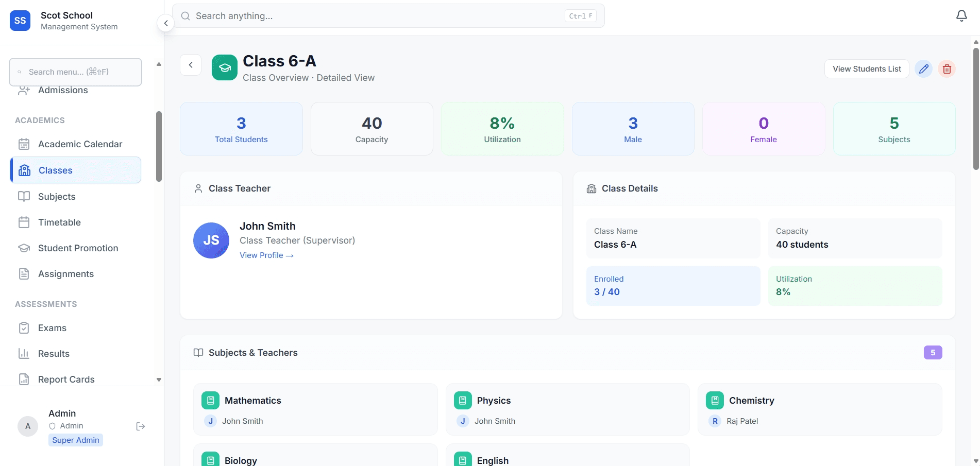Click the English subject icon
The image size is (980, 466).
[x=463, y=460]
